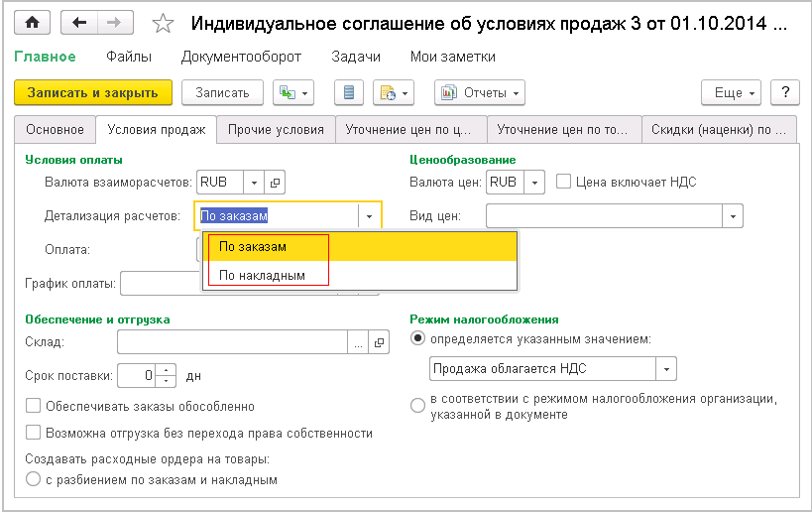Enable Цена включает НДС checkbox
The height and width of the screenshot is (512, 812).
[563, 182]
